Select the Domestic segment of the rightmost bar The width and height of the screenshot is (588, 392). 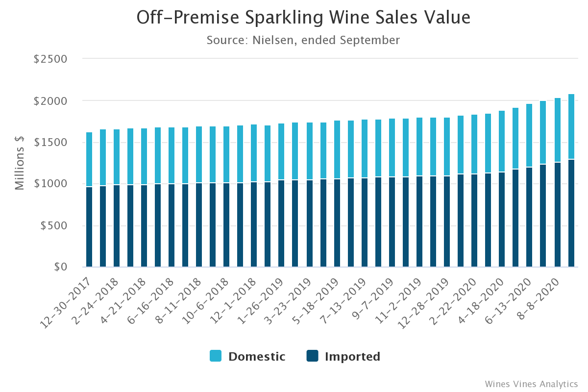click(571, 126)
